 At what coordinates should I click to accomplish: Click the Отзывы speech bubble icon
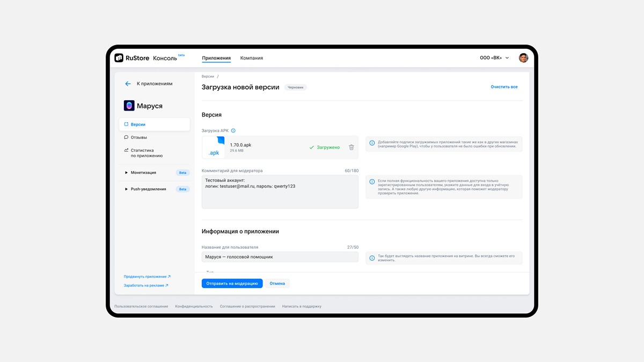click(126, 137)
